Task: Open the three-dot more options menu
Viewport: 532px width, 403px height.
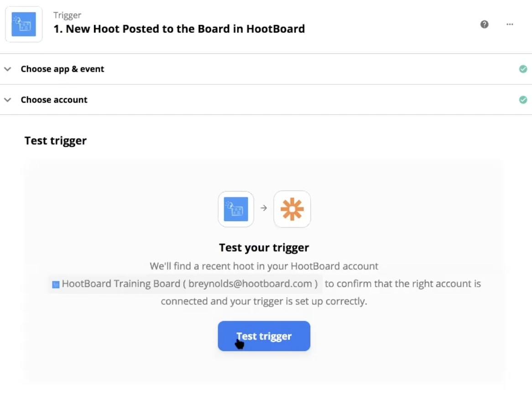Action: (x=510, y=24)
